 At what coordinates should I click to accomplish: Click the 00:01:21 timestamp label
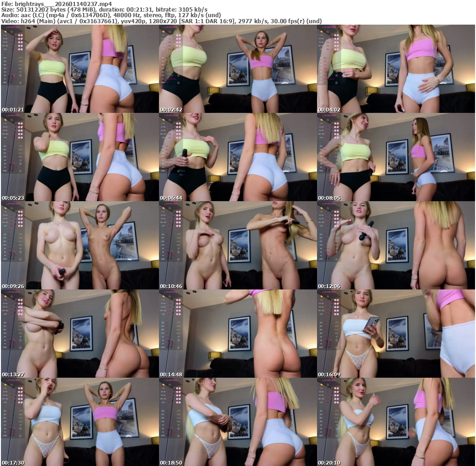point(13,110)
